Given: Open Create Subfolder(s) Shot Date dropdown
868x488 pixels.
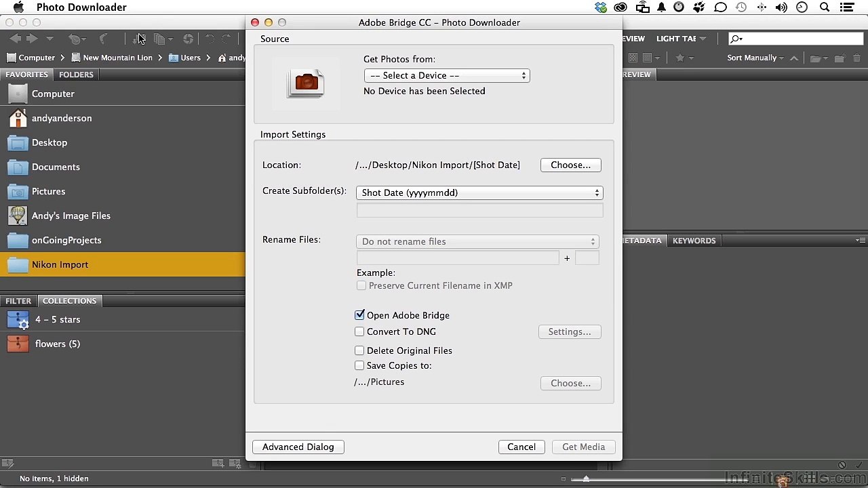Looking at the screenshot, I should click(479, 192).
